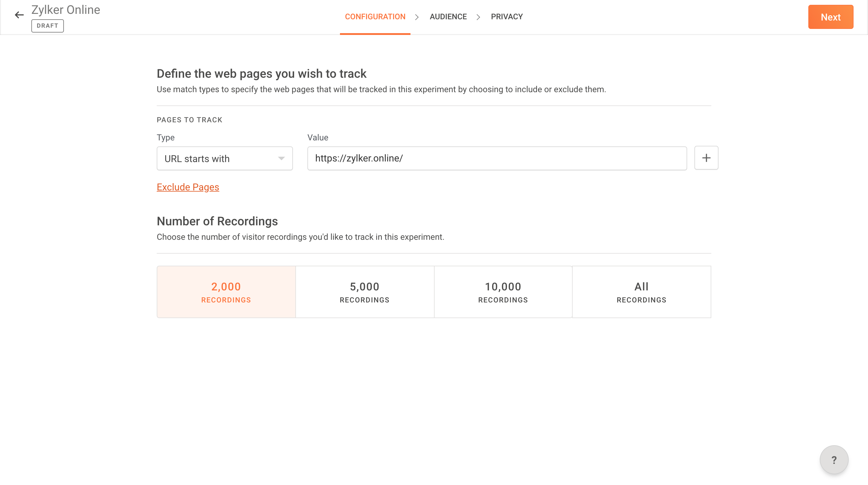The width and height of the screenshot is (868, 485).
Task: Click the chevron before Privacy step
Action: point(478,17)
